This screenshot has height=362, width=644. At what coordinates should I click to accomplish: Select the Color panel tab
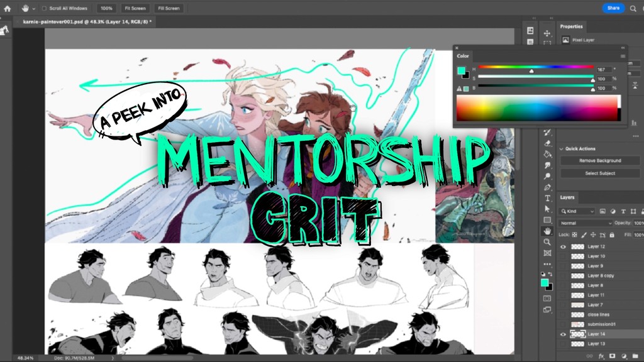463,56
